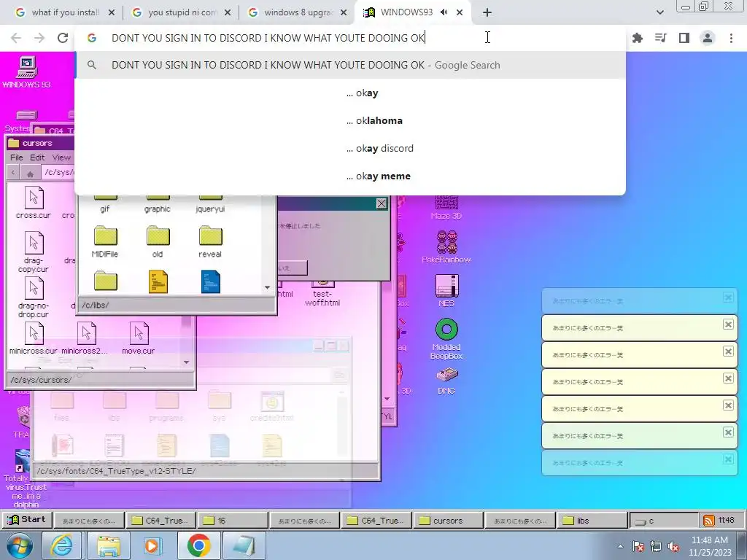Mute the WINDOWS93 tab audio
The height and width of the screenshot is (560, 747).
coord(444,12)
